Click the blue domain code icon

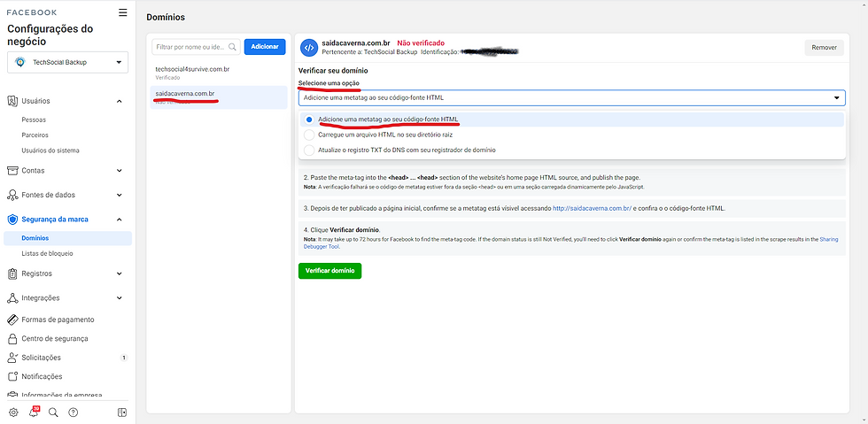(x=309, y=47)
